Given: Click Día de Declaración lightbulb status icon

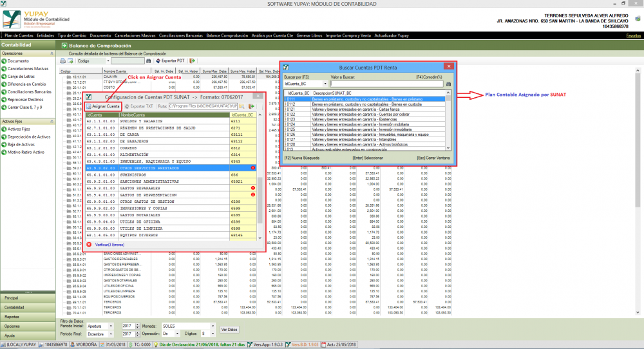Looking at the screenshot, I should point(156,345).
